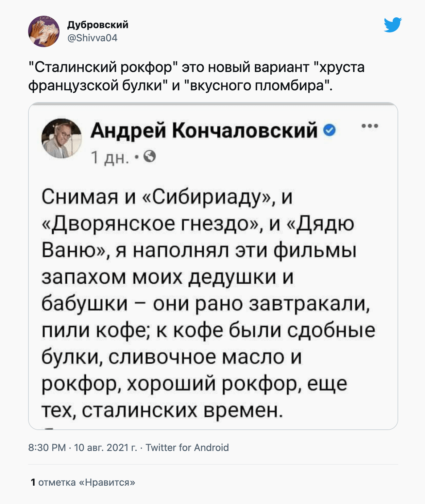Open the Дубровский display name link
Screen dimensions: 425x504
98,25
